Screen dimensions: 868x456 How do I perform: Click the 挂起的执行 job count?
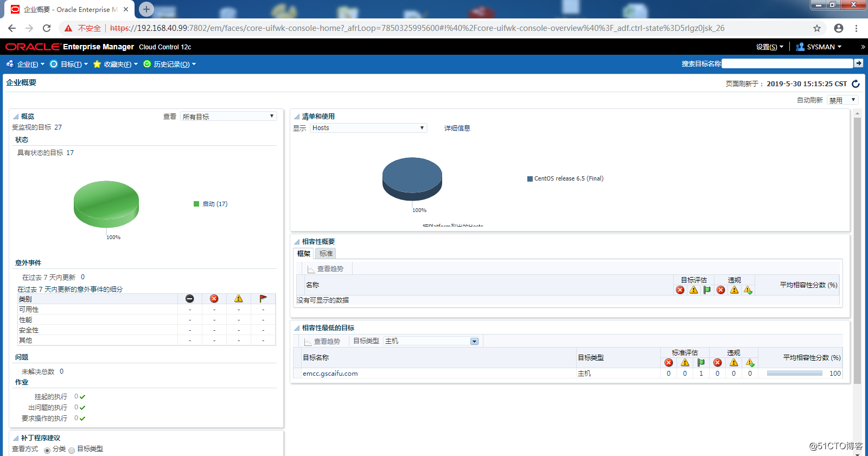(76, 397)
